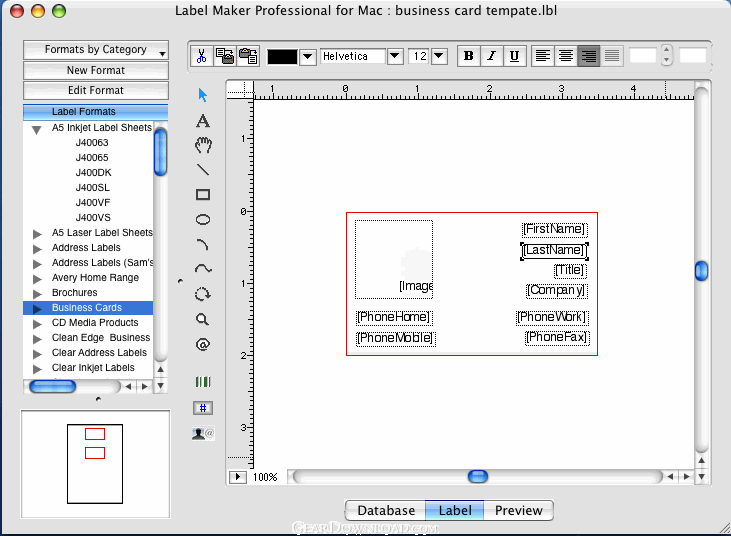Select the [PhoneMobile] field on card

(x=396, y=338)
